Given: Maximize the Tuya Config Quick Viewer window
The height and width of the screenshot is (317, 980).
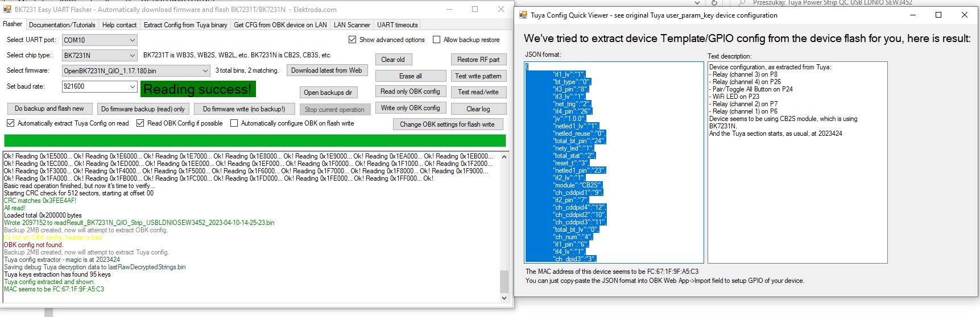Looking at the screenshot, I should click(938, 15).
